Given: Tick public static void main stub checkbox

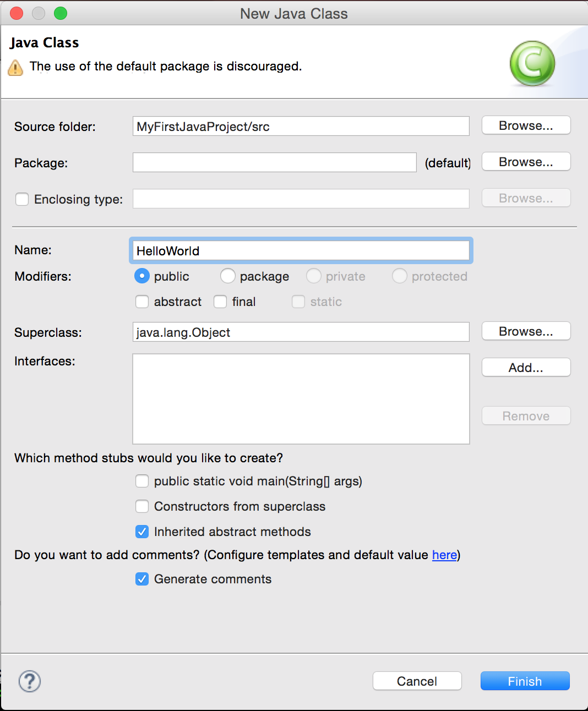Looking at the screenshot, I should pos(142,481).
